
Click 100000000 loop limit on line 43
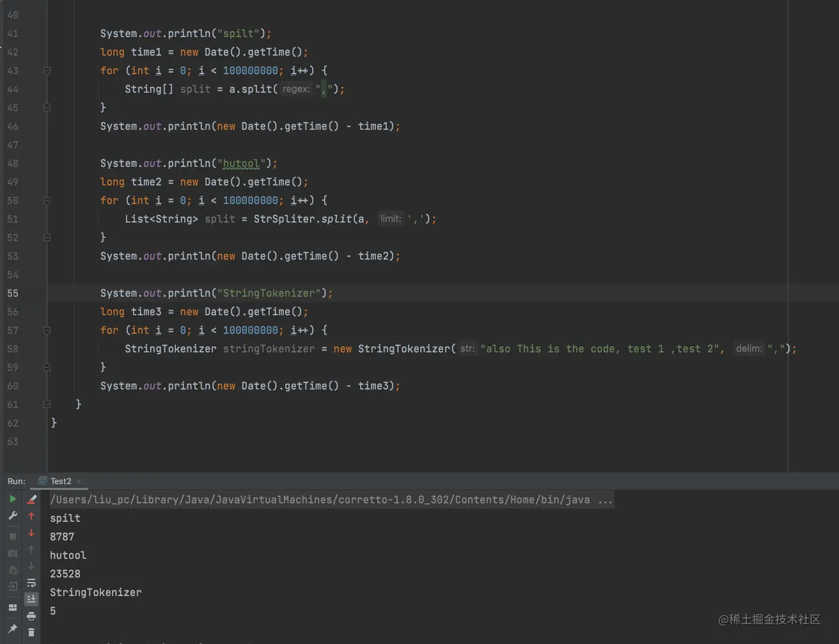click(251, 70)
